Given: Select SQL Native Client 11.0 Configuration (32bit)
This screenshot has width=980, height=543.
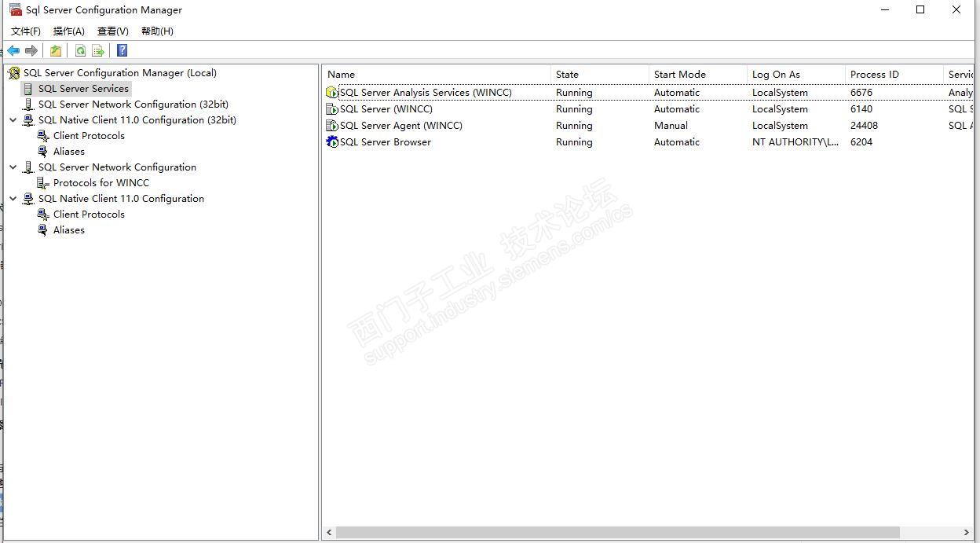Looking at the screenshot, I should (x=137, y=120).
